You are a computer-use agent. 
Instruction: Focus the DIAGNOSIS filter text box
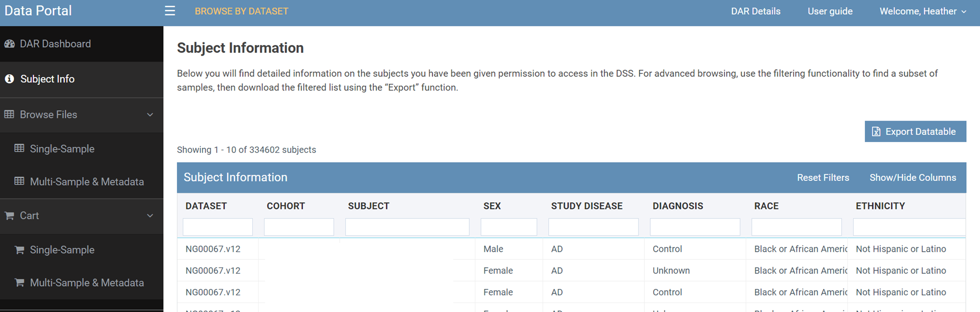695,227
